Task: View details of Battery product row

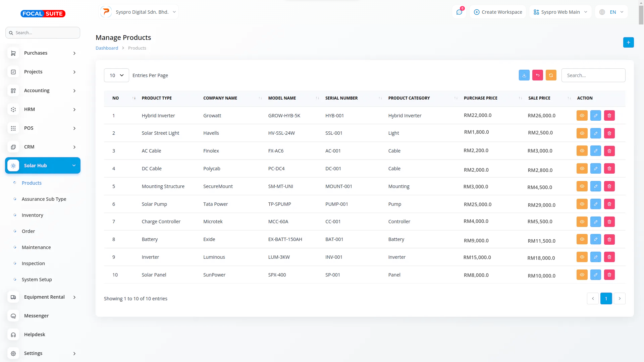Action: click(x=582, y=239)
